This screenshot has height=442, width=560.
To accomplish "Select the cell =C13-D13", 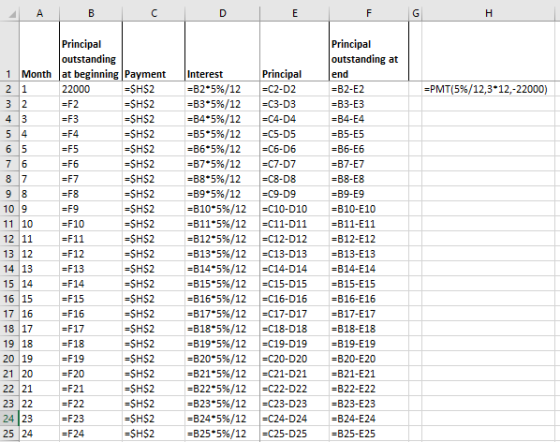I will coord(294,254).
